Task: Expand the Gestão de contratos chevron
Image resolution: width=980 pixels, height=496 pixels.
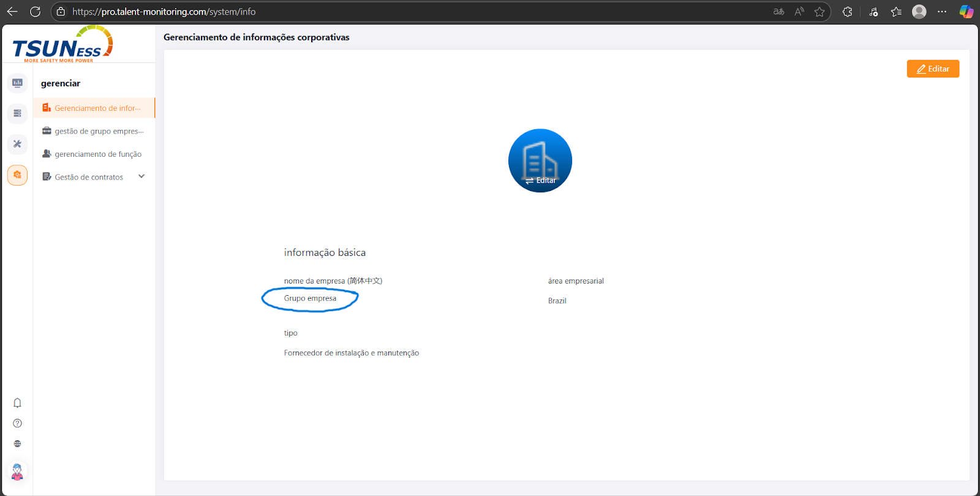Action: [141, 176]
